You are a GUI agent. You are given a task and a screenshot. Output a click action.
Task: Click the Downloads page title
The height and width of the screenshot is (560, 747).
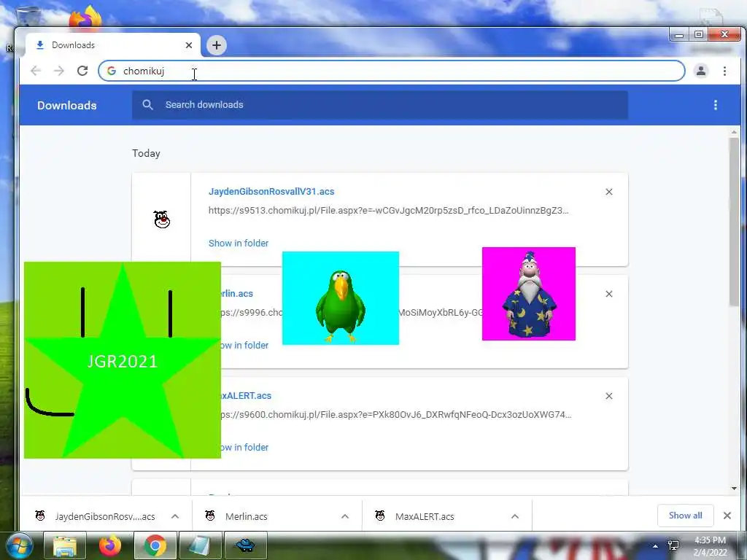pyautogui.click(x=66, y=105)
